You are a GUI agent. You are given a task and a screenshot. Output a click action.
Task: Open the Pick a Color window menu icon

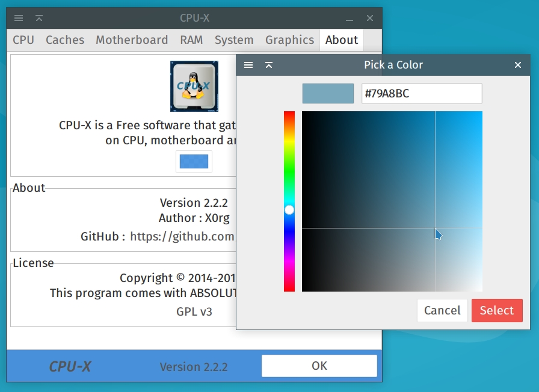[x=248, y=65]
